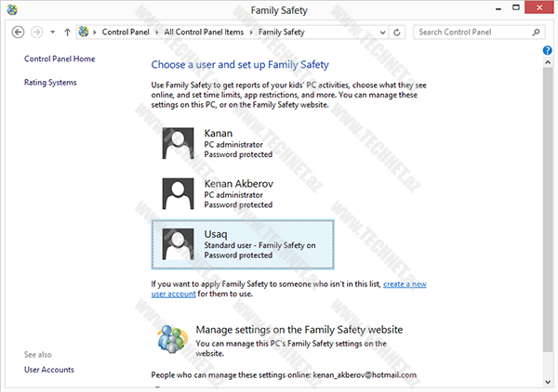The image size is (558, 392).
Task: Refresh the Family Safety page
Action: [x=397, y=33]
